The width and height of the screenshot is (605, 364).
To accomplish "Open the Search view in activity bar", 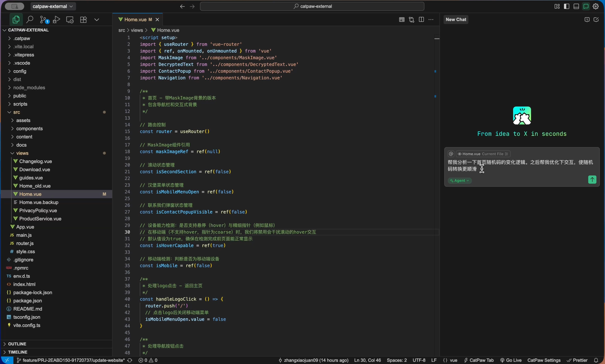I will [30, 20].
